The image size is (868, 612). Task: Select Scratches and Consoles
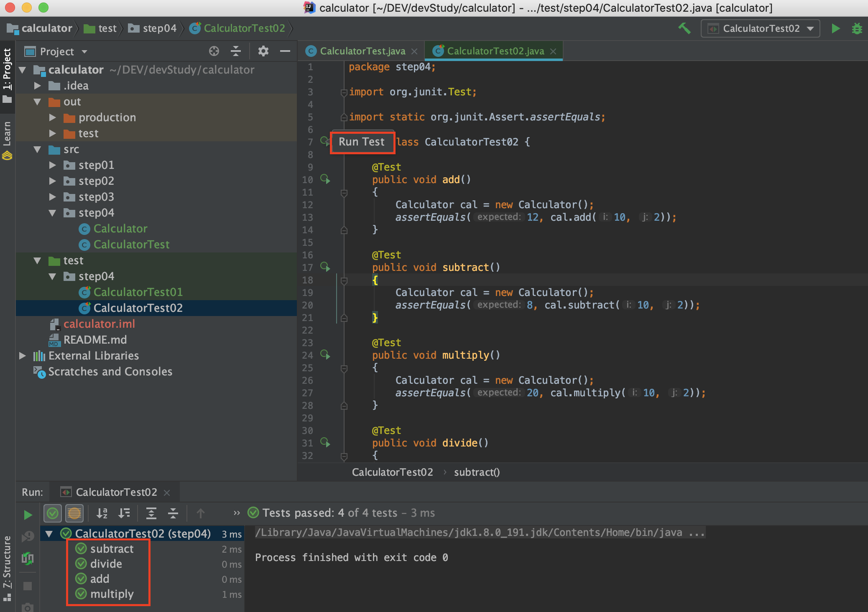(110, 372)
